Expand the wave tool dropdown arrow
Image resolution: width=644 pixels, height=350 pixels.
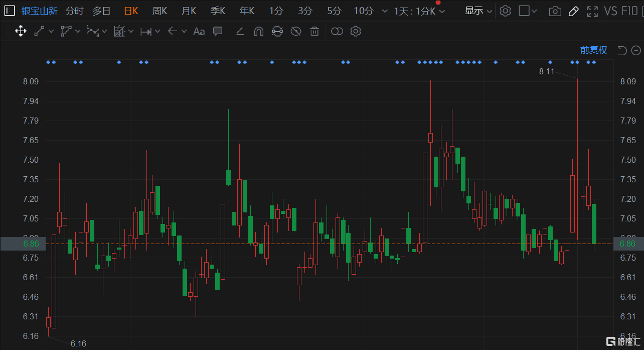[x=104, y=32]
